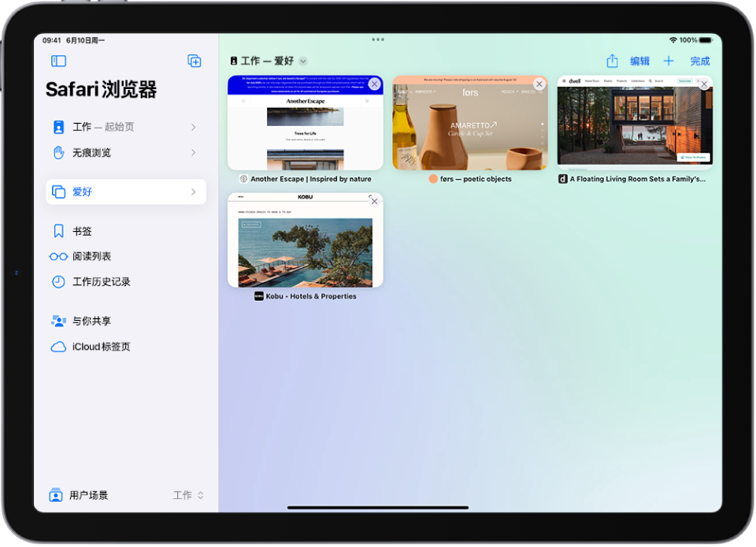Close the Floating Living Room tab
The height and width of the screenshot is (547, 756).
click(x=704, y=84)
